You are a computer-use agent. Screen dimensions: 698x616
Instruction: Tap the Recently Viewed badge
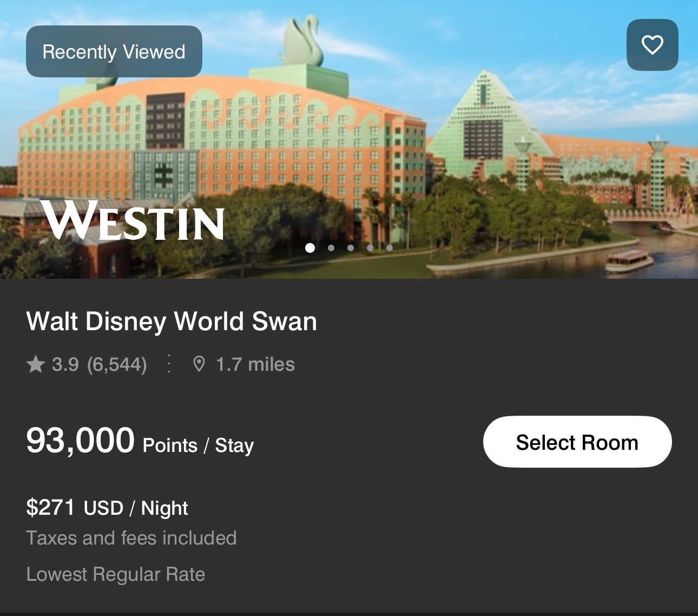coord(114,51)
